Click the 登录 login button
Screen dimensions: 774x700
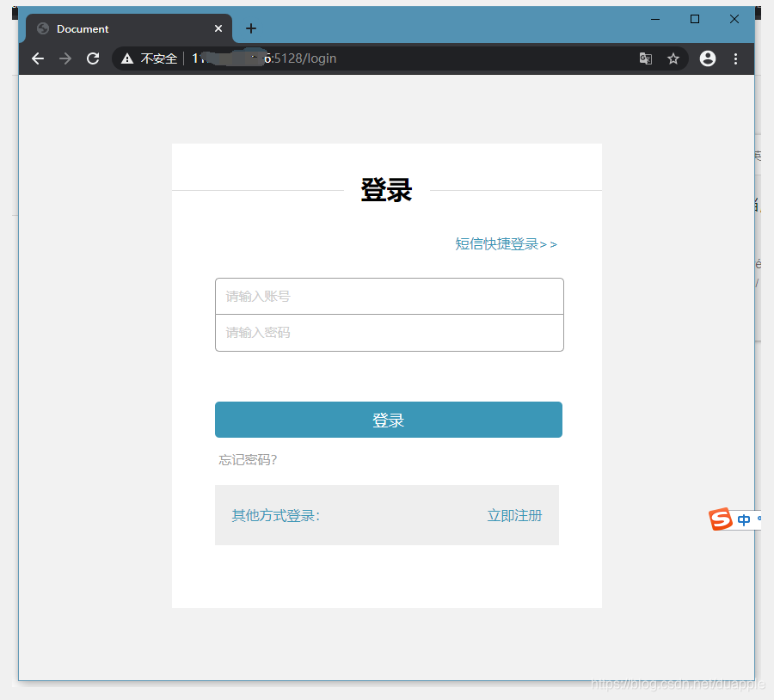[388, 420]
